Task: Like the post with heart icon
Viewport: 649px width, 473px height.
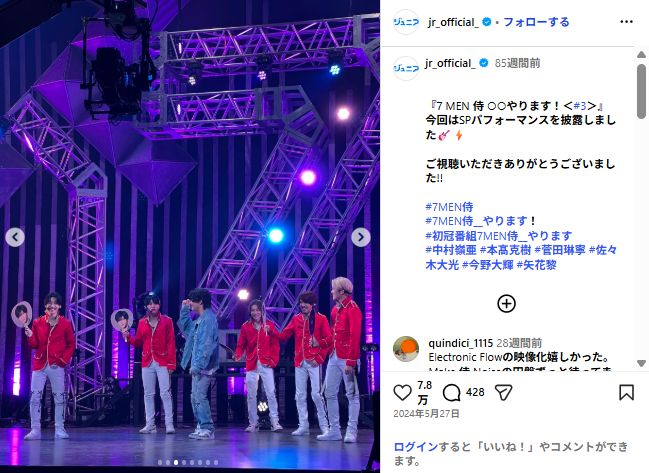Action: [x=402, y=392]
